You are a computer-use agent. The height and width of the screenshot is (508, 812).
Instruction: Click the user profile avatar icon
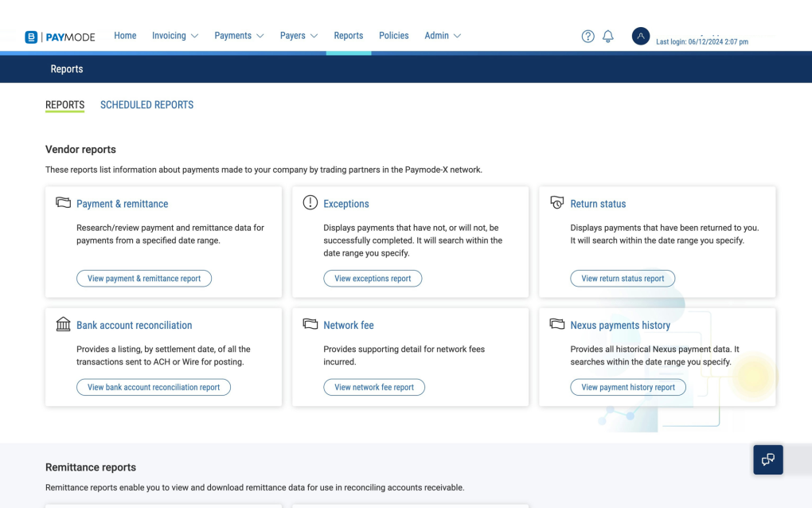pyautogui.click(x=640, y=36)
